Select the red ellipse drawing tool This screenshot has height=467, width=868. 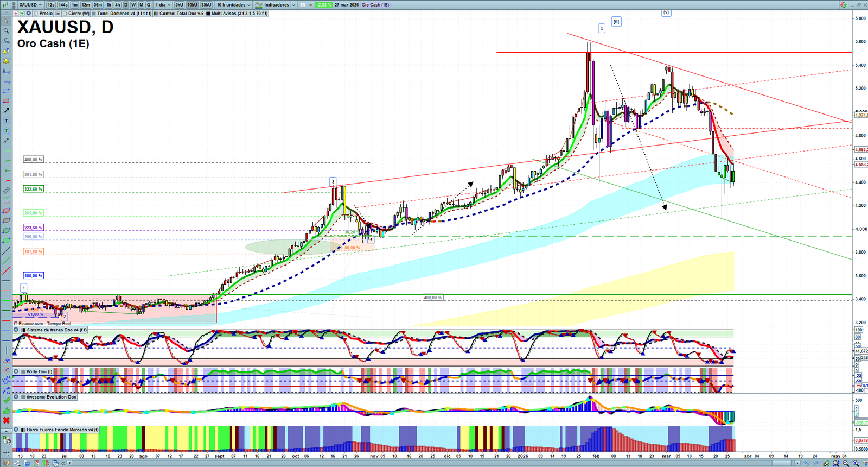coord(6,211)
